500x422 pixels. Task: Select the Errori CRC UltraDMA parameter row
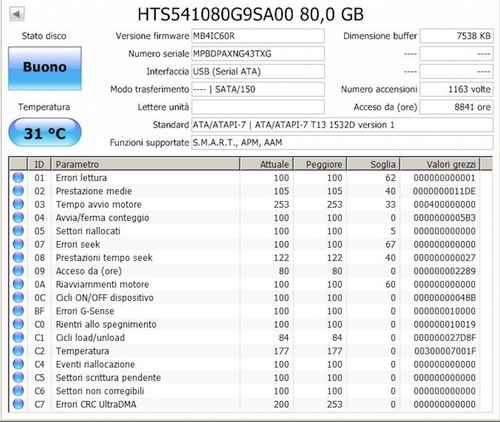[x=250, y=404]
